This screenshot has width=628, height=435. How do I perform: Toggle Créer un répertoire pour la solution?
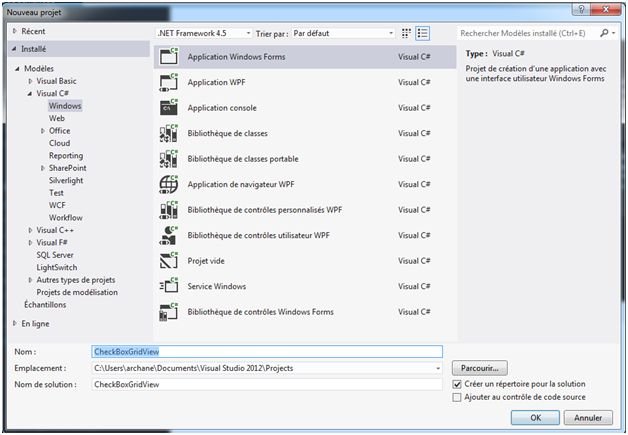457,384
